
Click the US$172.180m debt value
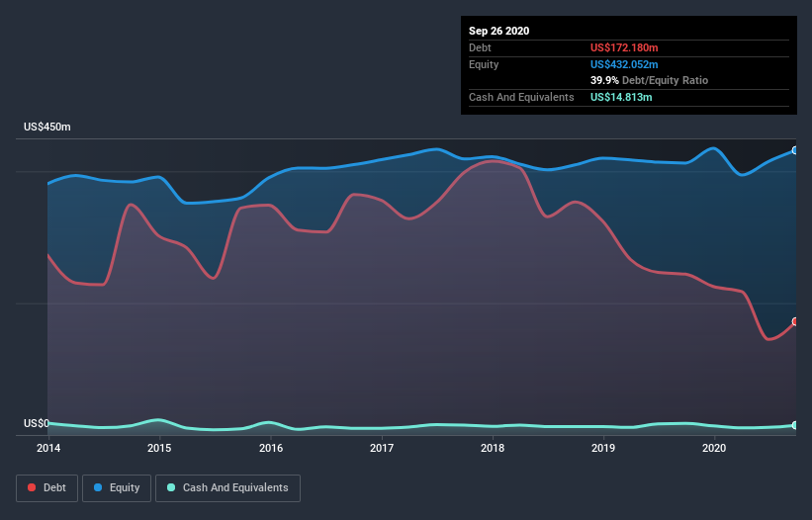click(624, 47)
